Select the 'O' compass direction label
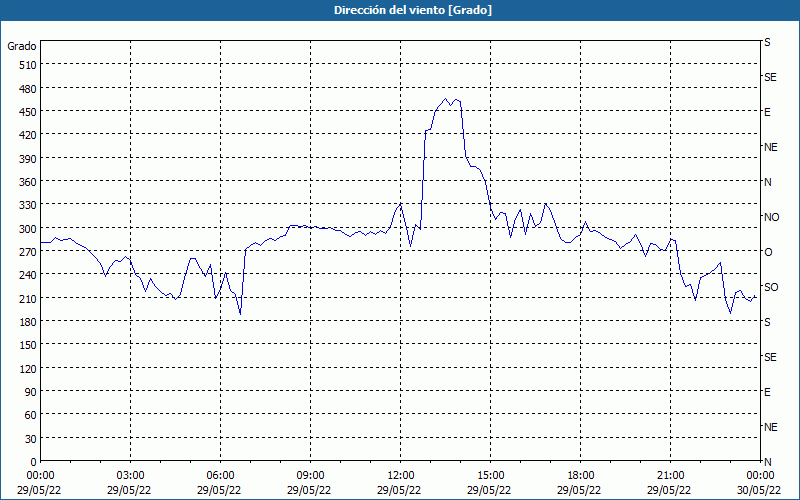The height and width of the screenshot is (500, 800). [768, 252]
